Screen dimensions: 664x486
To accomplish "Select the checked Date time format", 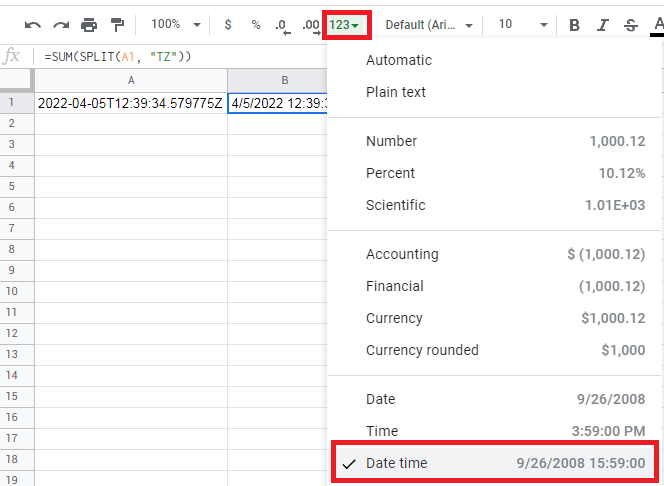I will click(494, 463).
